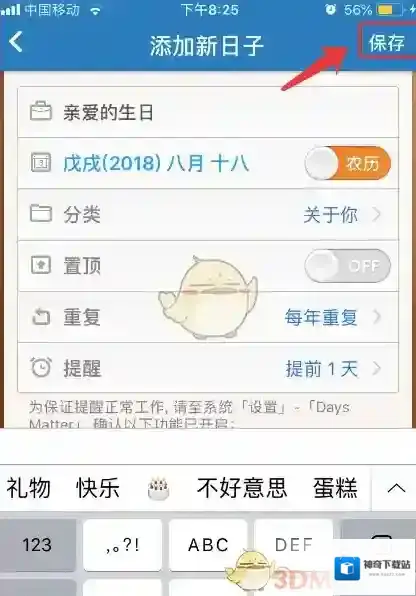The image size is (416, 596).
Task: Turn on the 置顶 OFF switch
Action: 348,265
